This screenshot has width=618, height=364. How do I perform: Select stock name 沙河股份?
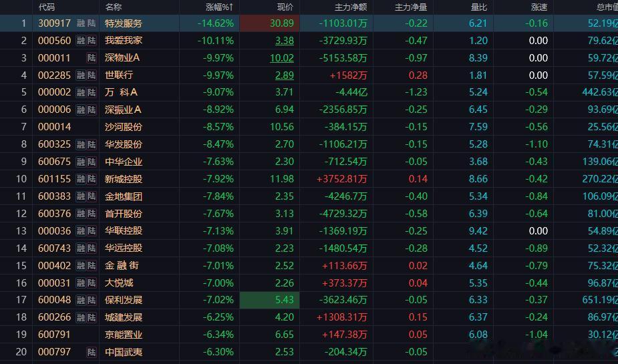124,127
